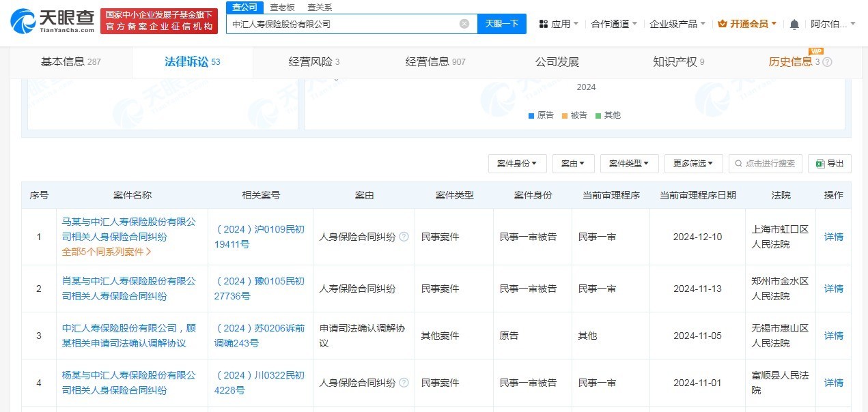Click the 上海市虹口区人民法院 cell
Screen dimensions: 868x412
tap(780, 237)
